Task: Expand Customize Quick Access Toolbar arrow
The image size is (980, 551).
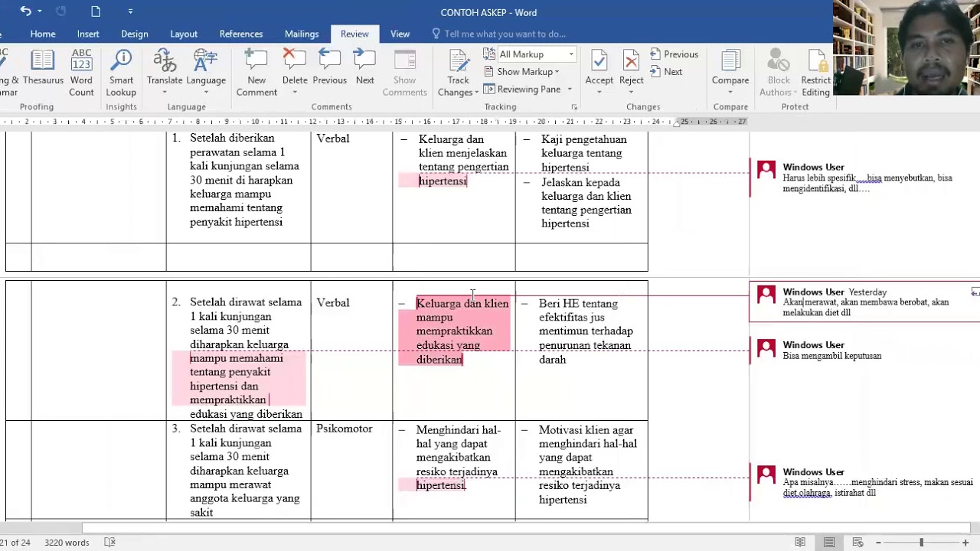Action: [130, 11]
